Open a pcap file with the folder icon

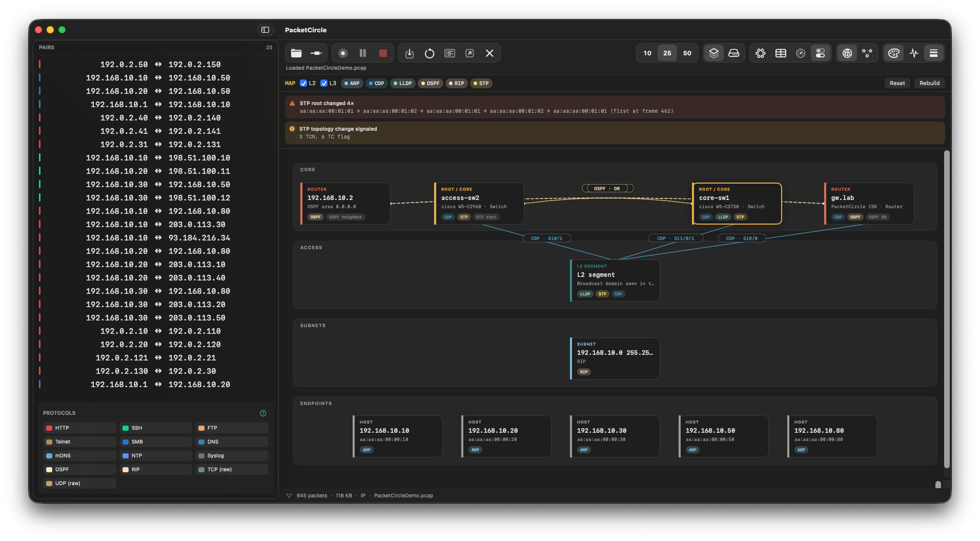pyautogui.click(x=296, y=53)
